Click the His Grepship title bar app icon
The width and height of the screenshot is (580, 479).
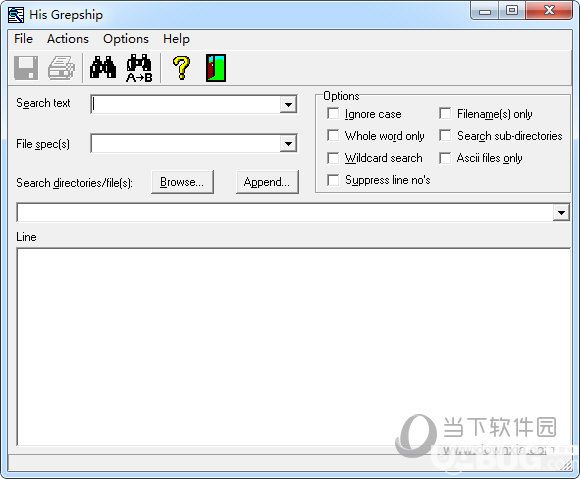click(16, 15)
